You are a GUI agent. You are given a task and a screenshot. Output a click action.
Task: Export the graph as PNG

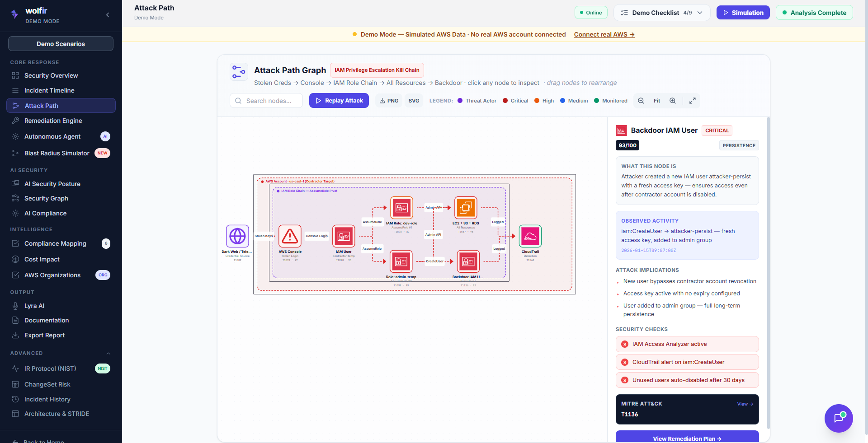pyautogui.click(x=389, y=101)
